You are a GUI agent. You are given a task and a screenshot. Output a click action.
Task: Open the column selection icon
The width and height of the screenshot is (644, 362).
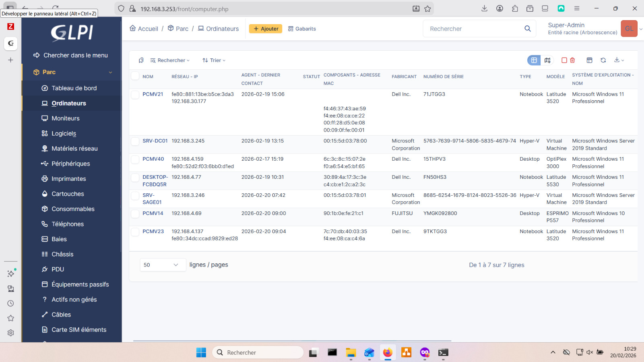click(589, 60)
